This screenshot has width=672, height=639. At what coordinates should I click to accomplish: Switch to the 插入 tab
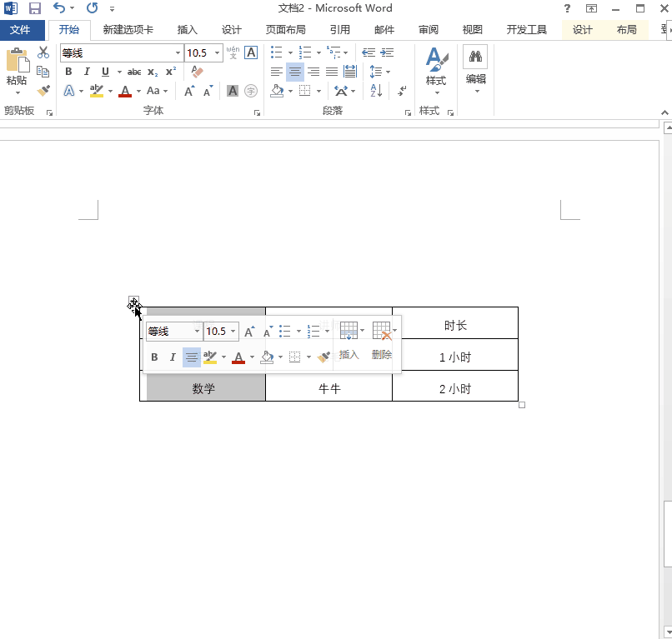[188, 29]
